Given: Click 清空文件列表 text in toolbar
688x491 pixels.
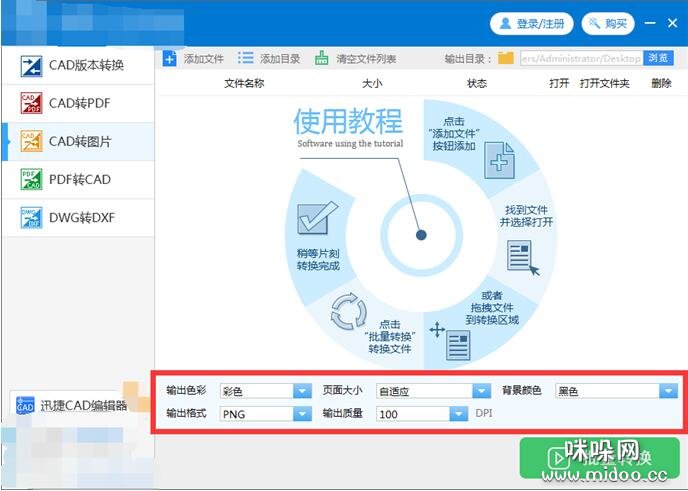Looking at the screenshot, I should point(366,59).
